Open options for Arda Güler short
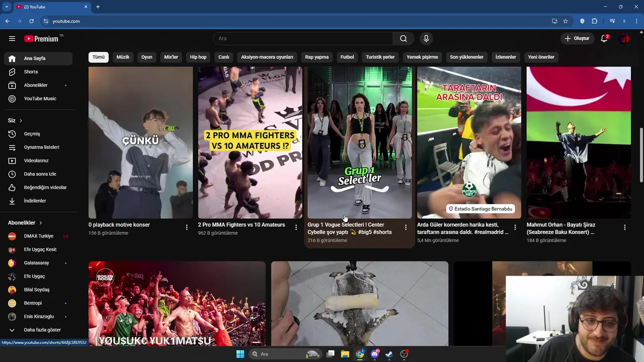The image size is (644, 362). [515, 228]
